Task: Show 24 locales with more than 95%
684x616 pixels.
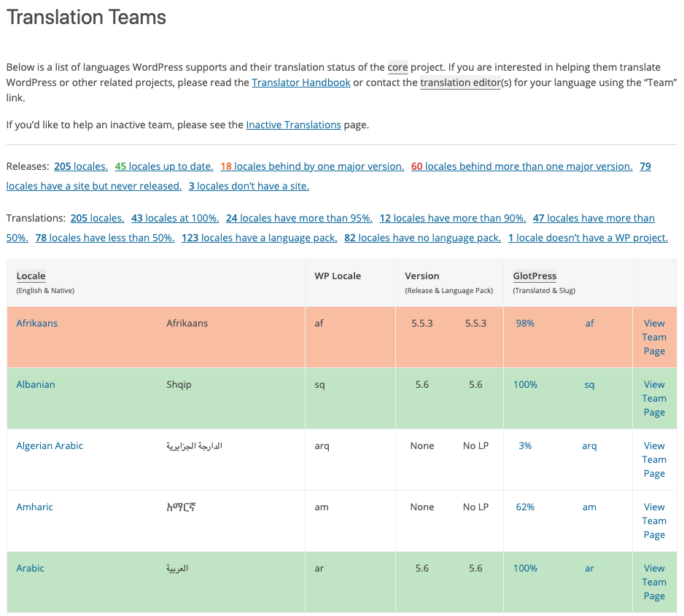Action: 299,218
